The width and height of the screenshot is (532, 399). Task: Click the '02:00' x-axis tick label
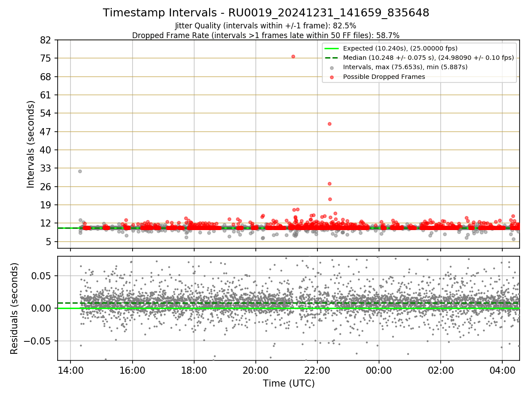point(440,370)
